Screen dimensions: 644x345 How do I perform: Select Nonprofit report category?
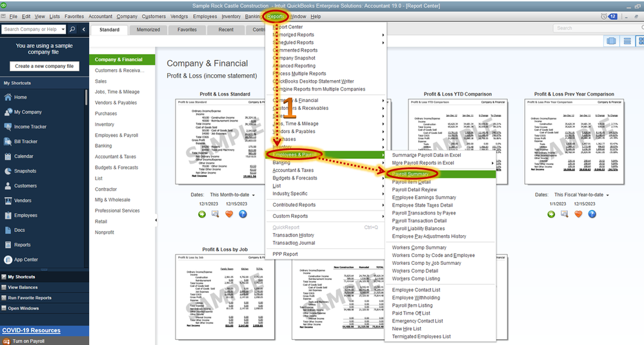[105, 233]
